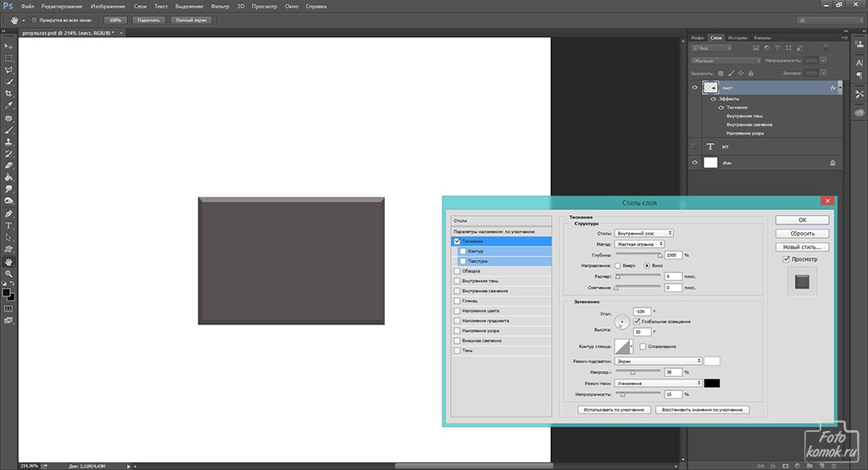Viewport: 868px width, 470px height.
Task: Enable Сглаживание checkbox
Action: [x=643, y=346]
